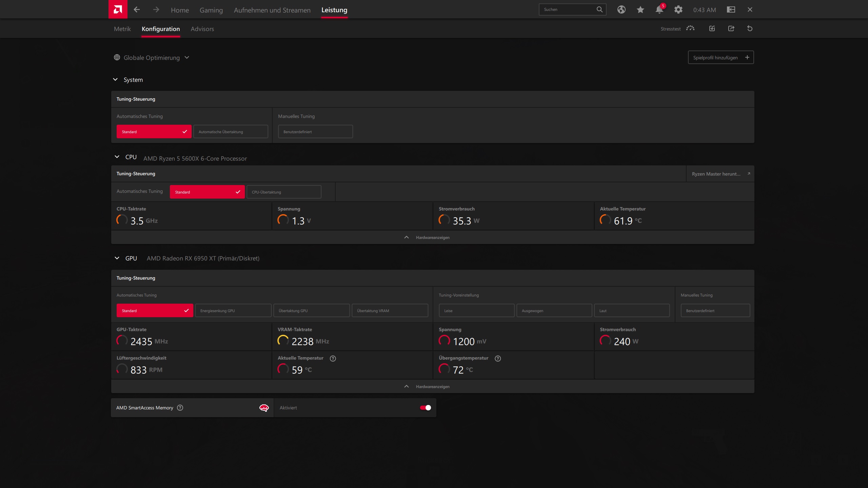Open settings gear icon
This screenshot has height=488, width=868.
pyautogui.click(x=678, y=9)
